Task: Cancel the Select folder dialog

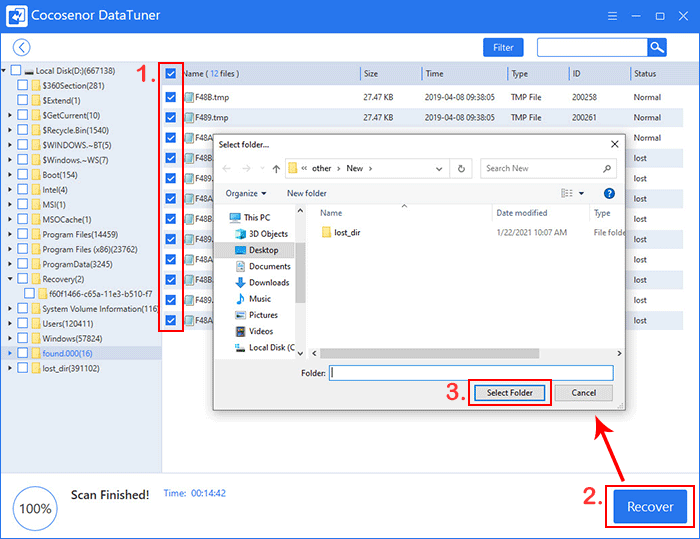Action: (x=583, y=393)
